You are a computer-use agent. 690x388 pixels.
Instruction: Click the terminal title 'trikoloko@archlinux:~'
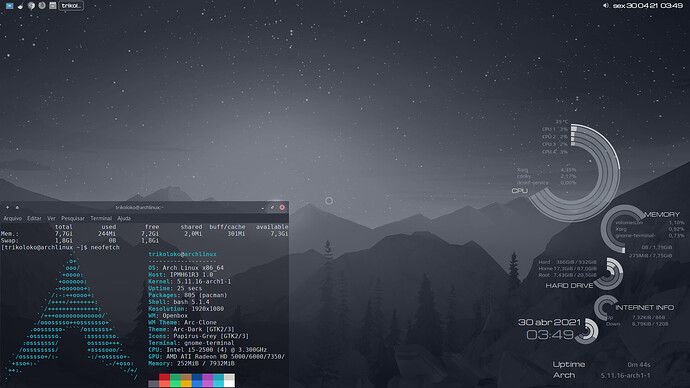[139, 208]
